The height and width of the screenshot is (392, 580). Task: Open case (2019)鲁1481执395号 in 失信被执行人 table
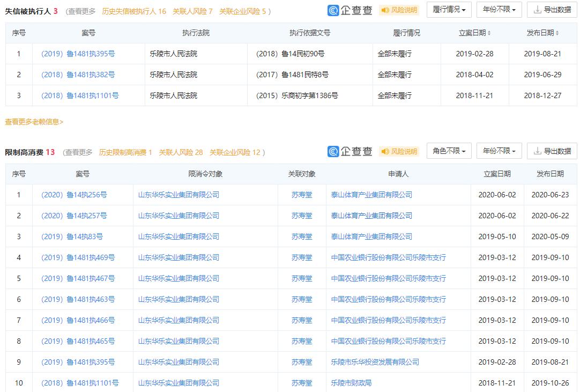point(78,54)
